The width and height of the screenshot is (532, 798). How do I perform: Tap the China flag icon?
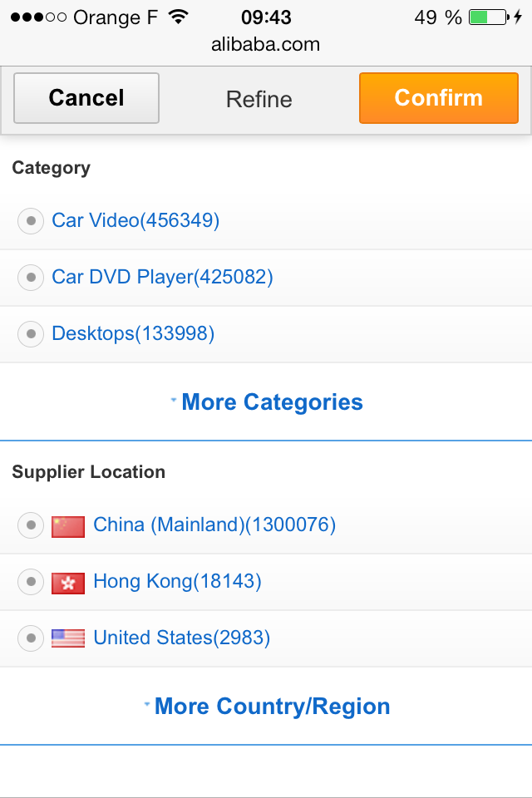68,526
